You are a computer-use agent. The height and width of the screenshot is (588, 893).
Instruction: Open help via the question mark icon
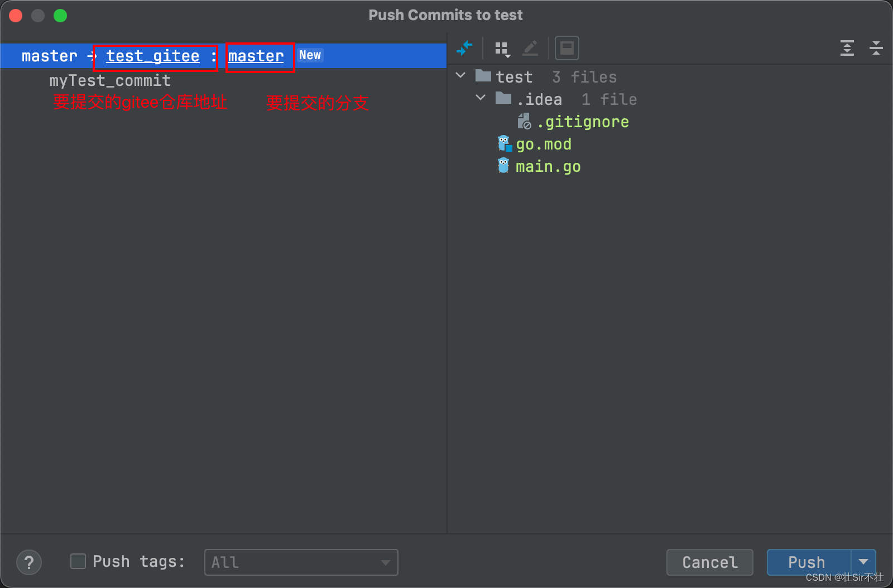pyautogui.click(x=29, y=562)
